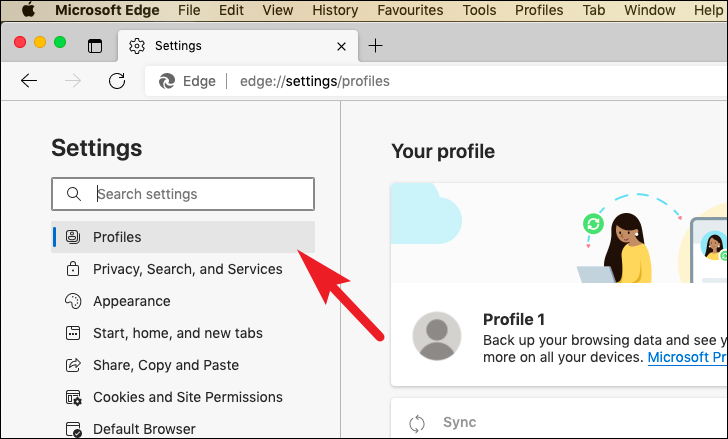Maximize window with green button
Screen dimensions: 728x439
coord(60,42)
